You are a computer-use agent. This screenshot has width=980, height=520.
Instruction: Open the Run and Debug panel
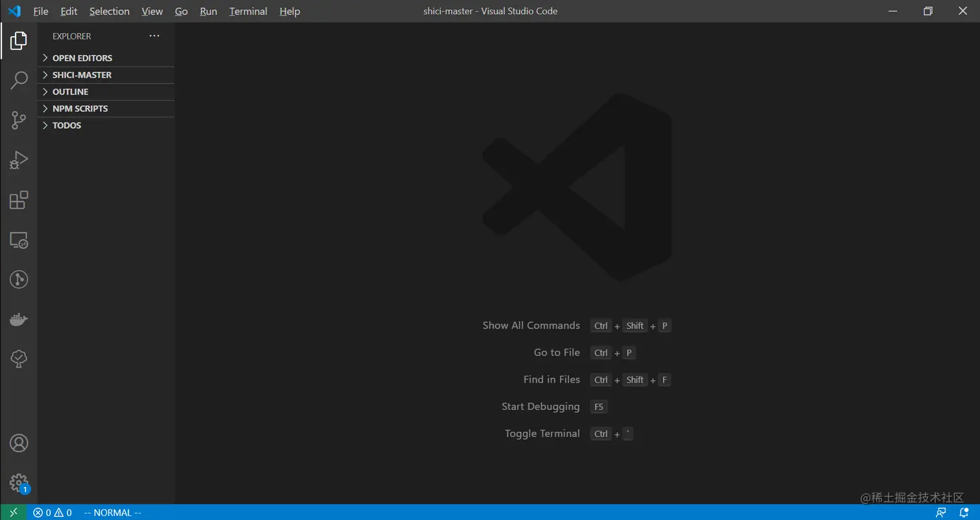17,160
